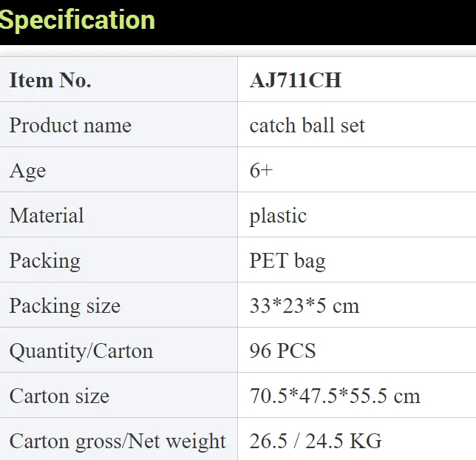
Task: Click the Quantity/Carton label
Action: click(81, 351)
